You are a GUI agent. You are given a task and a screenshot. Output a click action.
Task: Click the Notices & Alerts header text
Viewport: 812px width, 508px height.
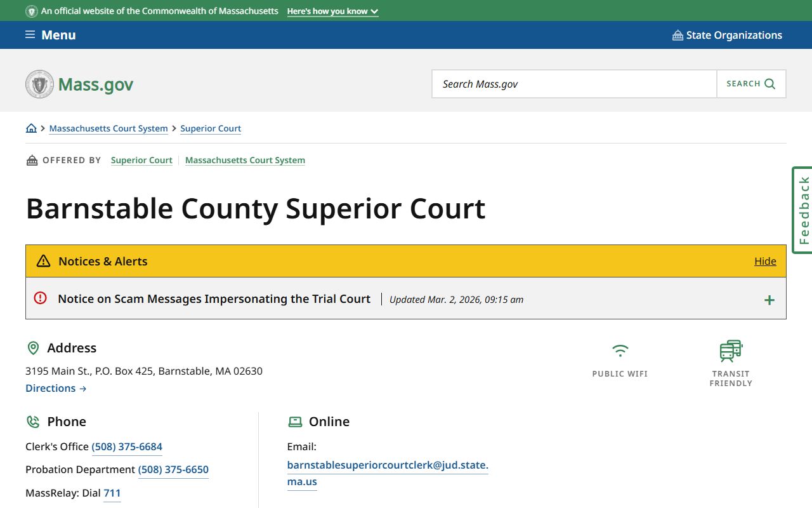[103, 261]
